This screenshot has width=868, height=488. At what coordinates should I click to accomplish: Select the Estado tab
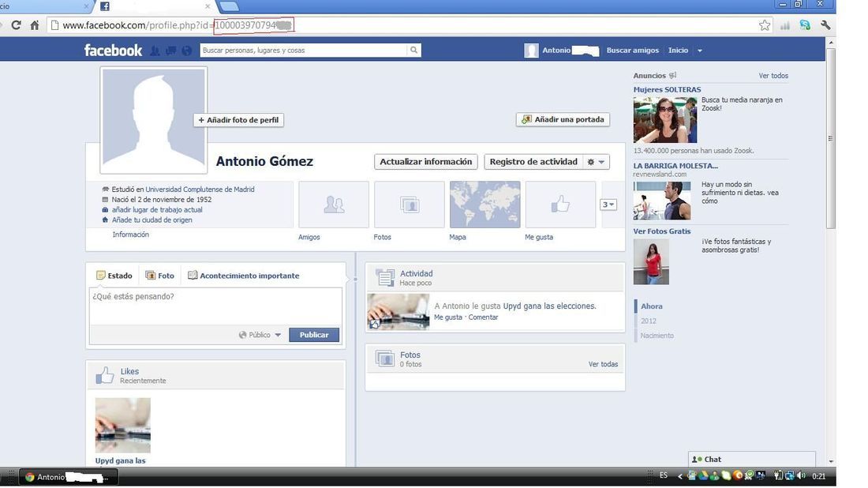click(x=114, y=276)
